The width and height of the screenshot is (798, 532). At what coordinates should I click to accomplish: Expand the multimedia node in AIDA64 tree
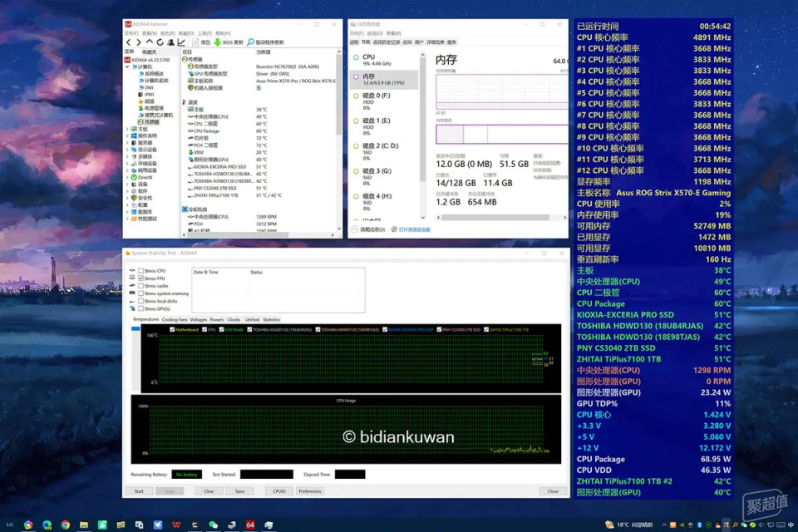pyautogui.click(x=128, y=157)
